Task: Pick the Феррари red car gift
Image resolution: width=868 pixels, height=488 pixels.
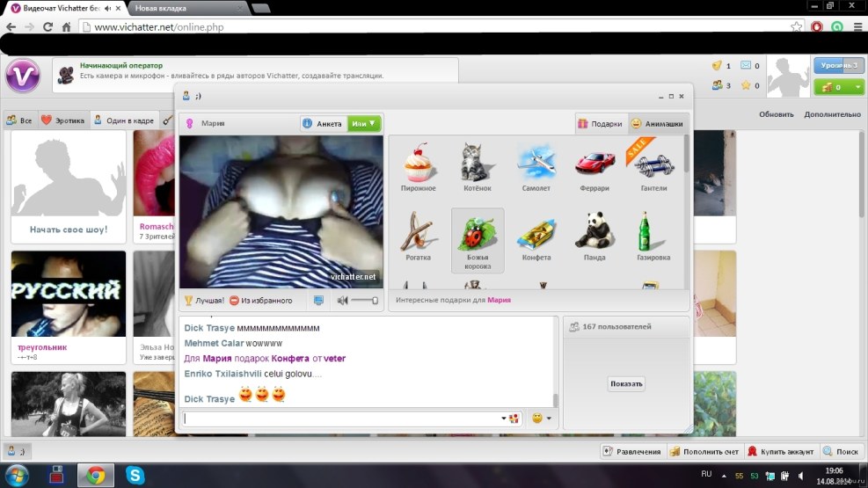Action: click(x=594, y=167)
